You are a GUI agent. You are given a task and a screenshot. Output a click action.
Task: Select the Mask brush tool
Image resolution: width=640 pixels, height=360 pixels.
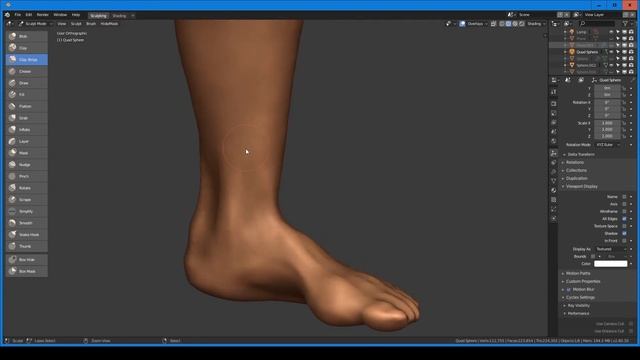27,153
